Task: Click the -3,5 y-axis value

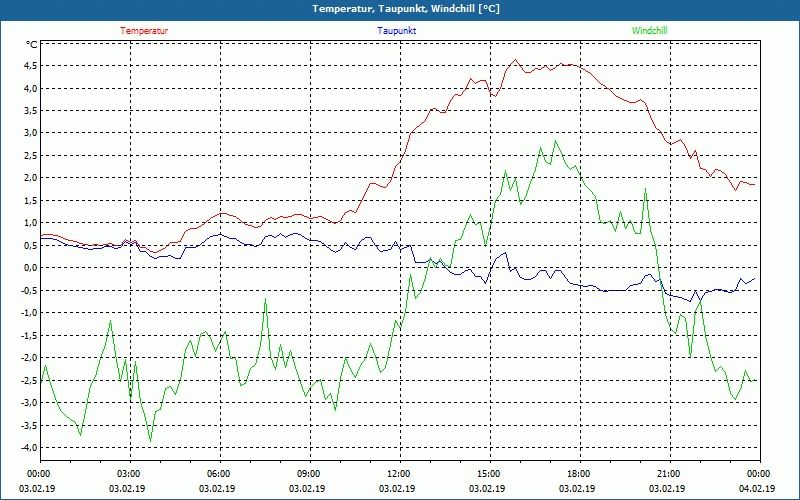Action: [29, 425]
